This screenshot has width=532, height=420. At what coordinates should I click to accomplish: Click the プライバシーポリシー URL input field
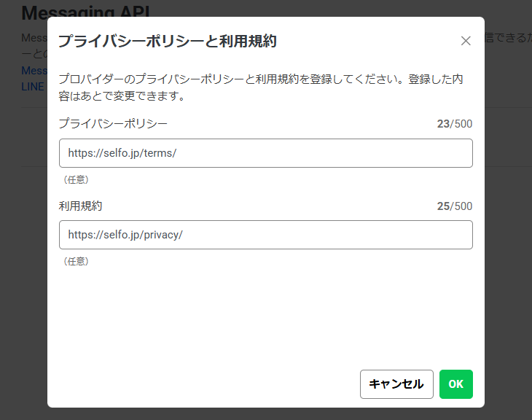tap(266, 153)
